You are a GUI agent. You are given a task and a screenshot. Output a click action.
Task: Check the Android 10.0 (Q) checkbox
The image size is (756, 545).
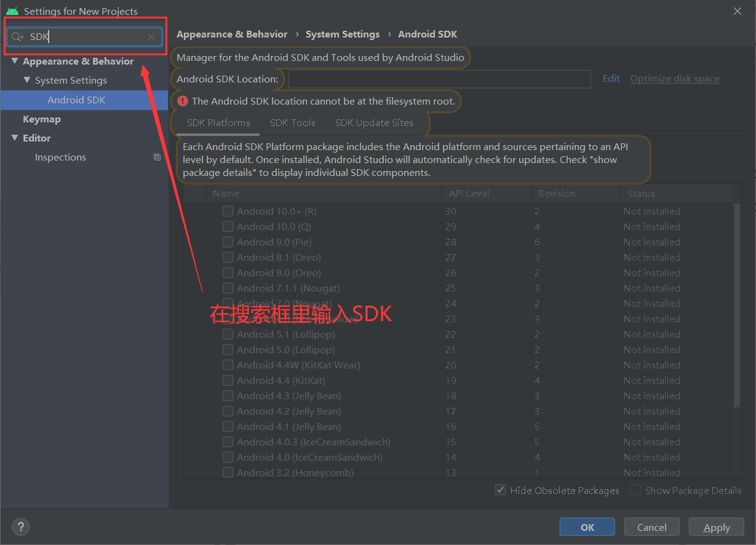pos(228,226)
